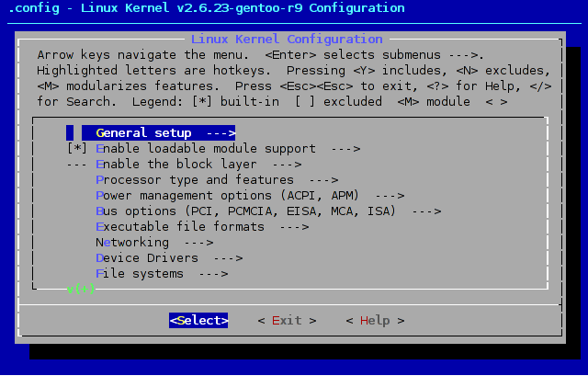Click the Select button
588x376 pixels.
[198, 321]
